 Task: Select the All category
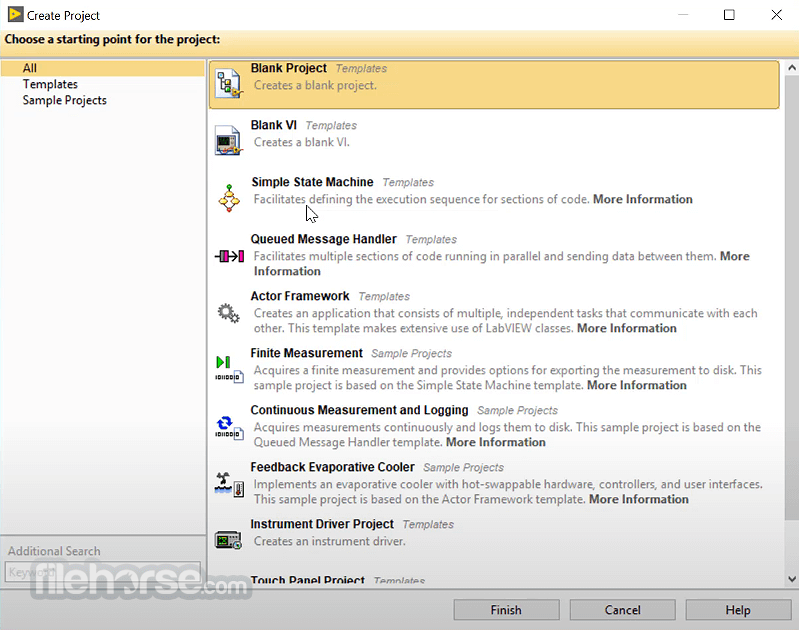(103, 68)
